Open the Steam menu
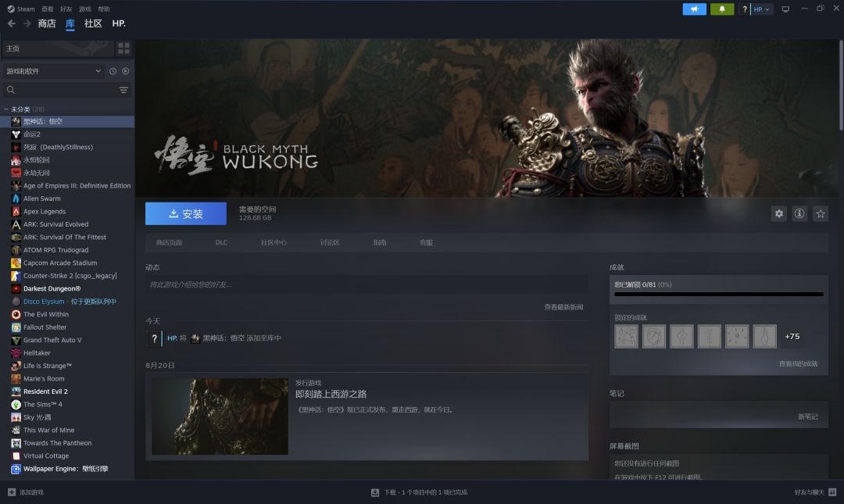The image size is (844, 504). [x=21, y=9]
